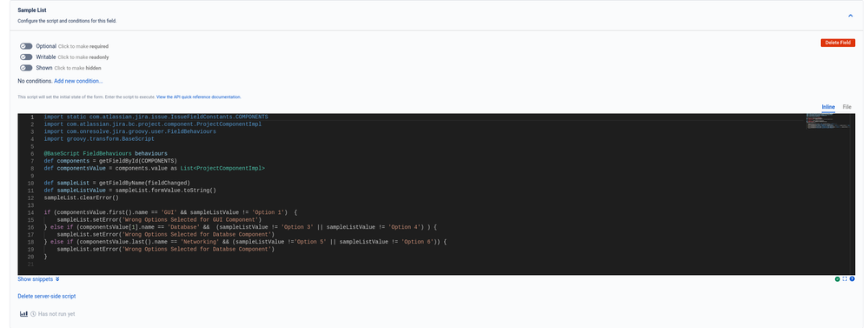Open View the API quick reference documentation

(x=199, y=97)
